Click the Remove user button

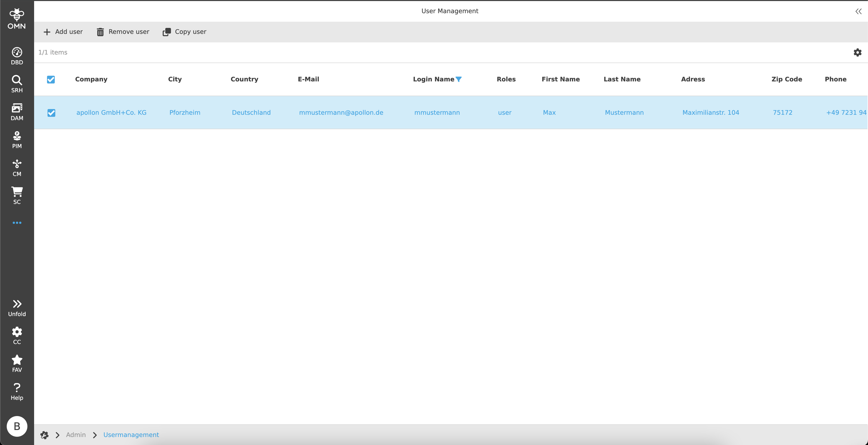(x=123, y=32)
